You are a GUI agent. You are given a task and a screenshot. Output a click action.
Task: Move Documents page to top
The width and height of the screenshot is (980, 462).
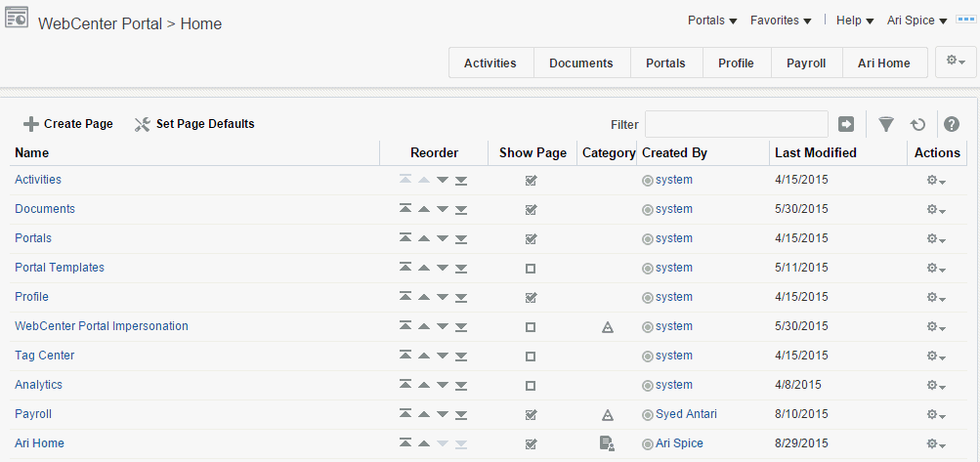pyautogui.click(x=406, y=209)
